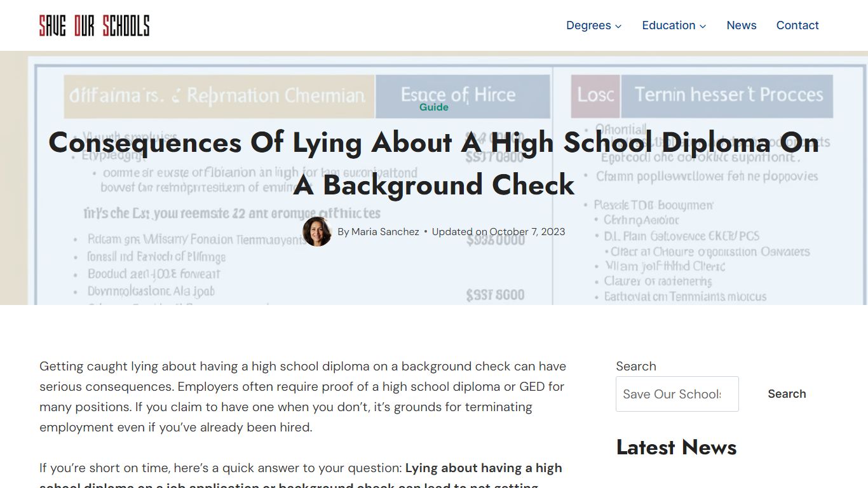
Task: Open author Maria Sanchez's profile link
Action: pos(385,232)
